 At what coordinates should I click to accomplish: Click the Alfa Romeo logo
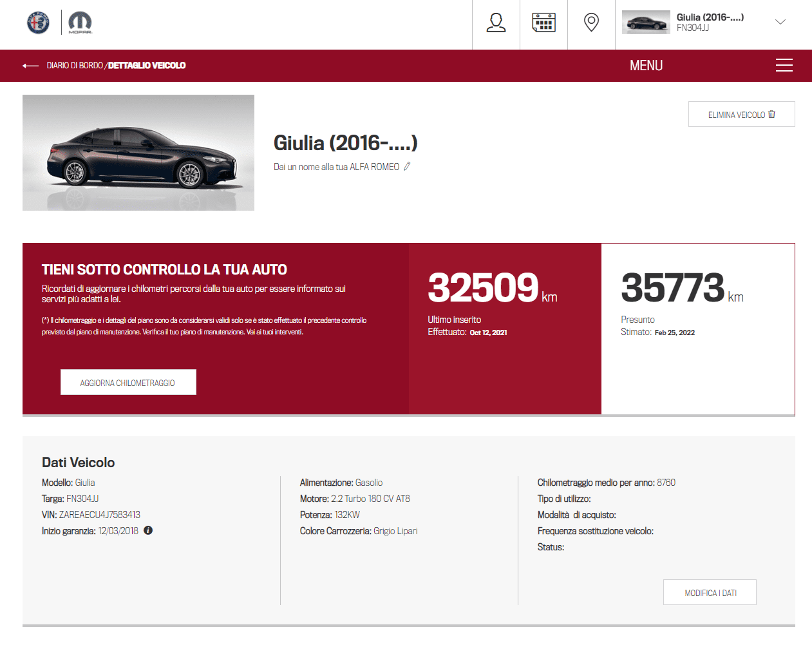[38, 23]
